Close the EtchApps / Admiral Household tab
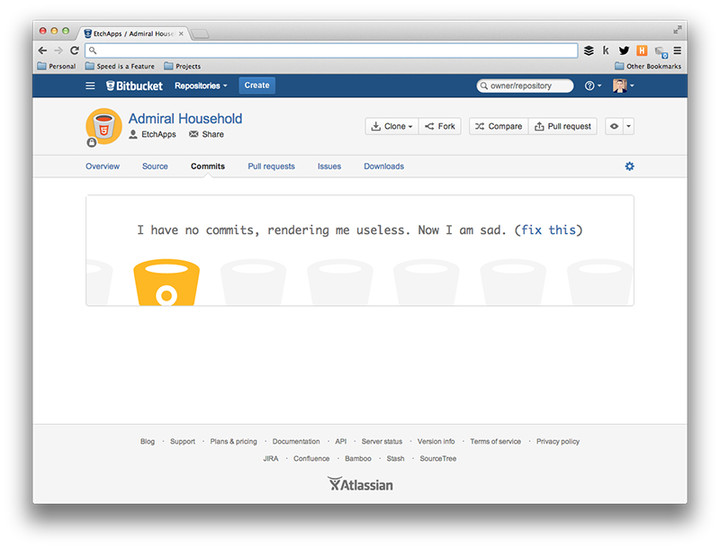 [181, 34]
